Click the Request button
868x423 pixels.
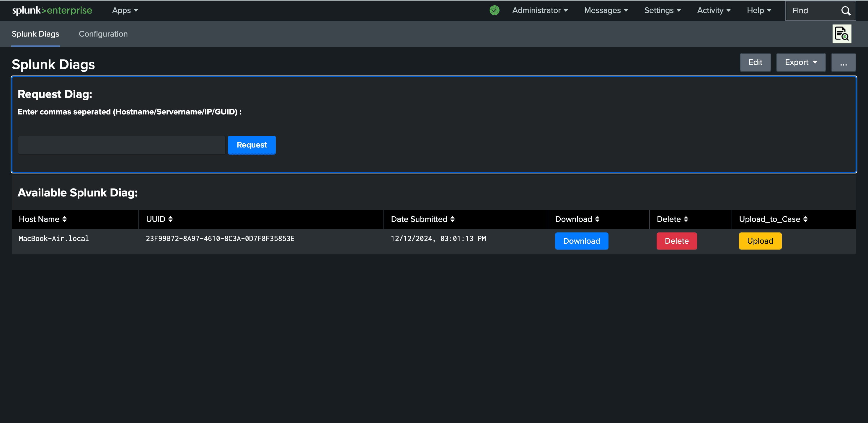(251, 145)
